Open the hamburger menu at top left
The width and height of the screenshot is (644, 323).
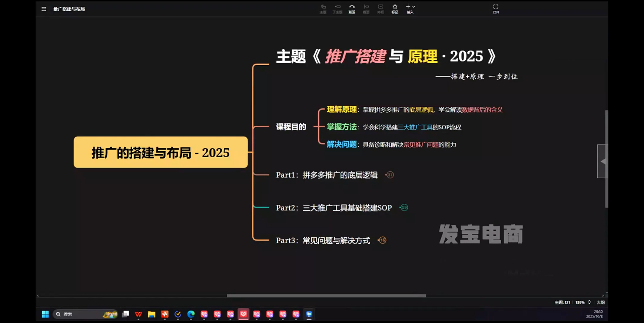[x=44, y=9]
